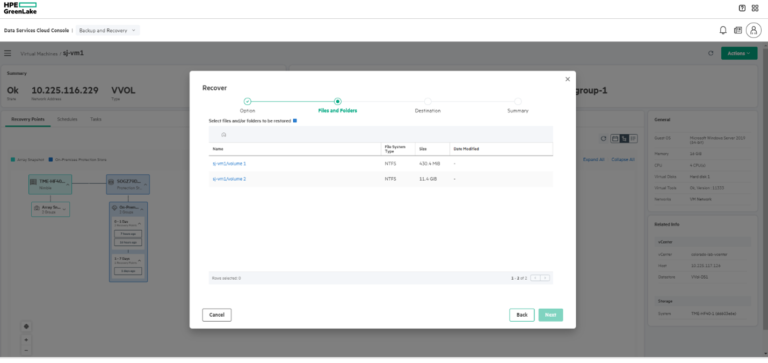Click the Files and Folders step indicator
768x363 pixels.
coord(337,101)
